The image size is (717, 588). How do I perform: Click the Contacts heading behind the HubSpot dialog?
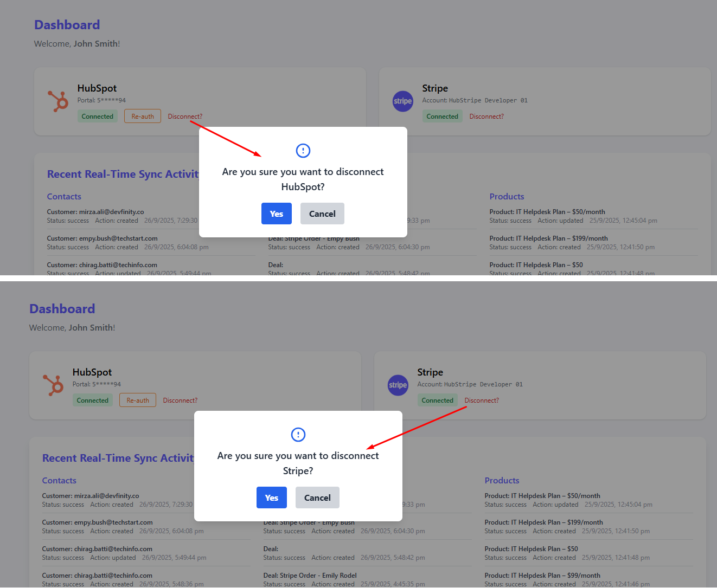(x=64, y=197)
